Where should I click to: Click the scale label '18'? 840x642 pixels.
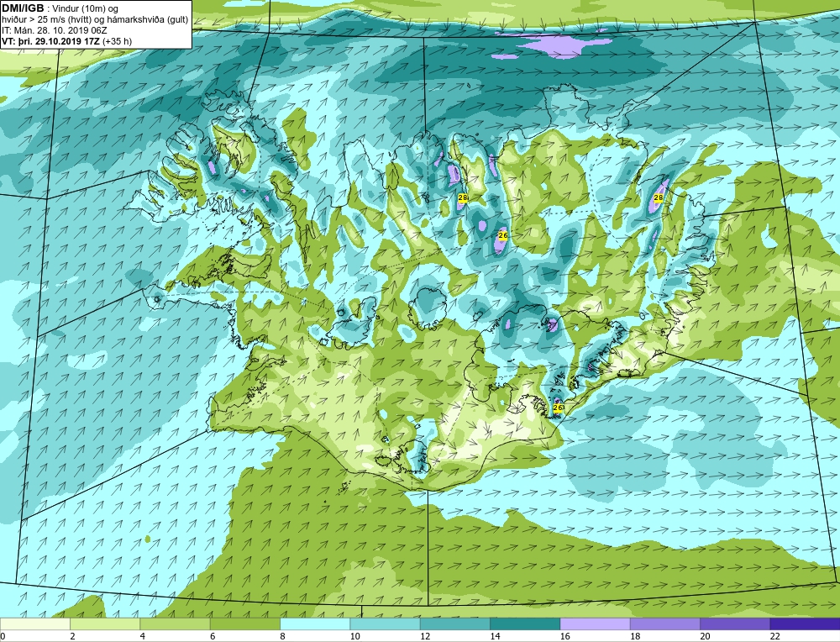click(x=635, y=637)
